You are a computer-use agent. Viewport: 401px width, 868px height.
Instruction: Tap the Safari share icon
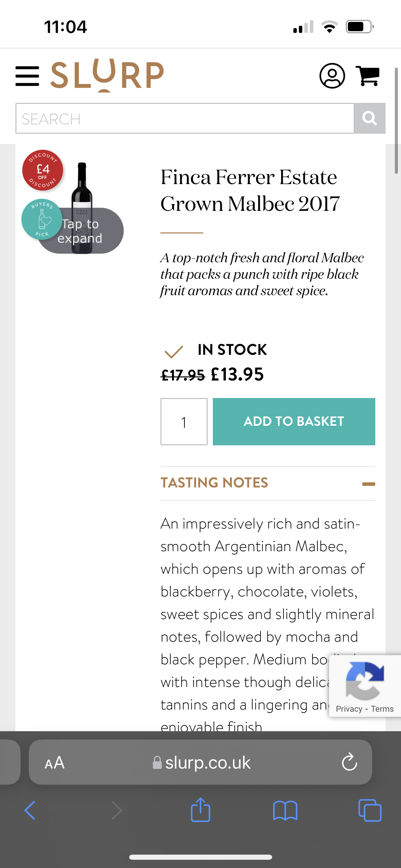200,810
